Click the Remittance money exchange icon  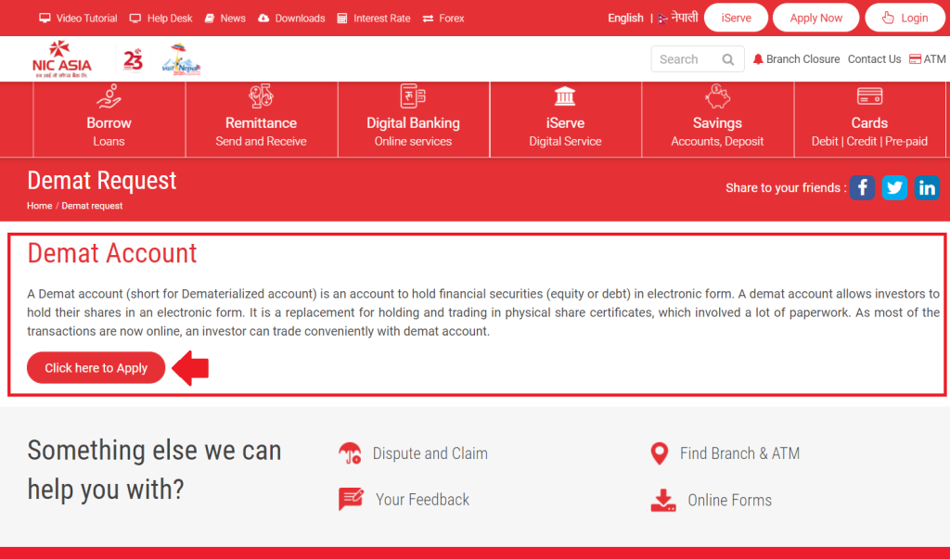pyautogui.click(x=261, y=96)
